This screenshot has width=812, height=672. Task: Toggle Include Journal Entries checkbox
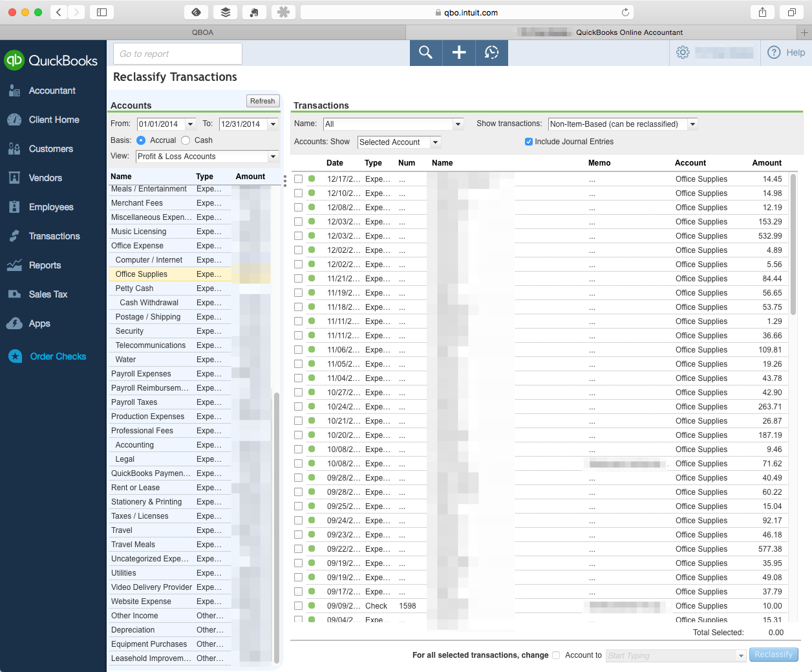click(x=529, y=142)
